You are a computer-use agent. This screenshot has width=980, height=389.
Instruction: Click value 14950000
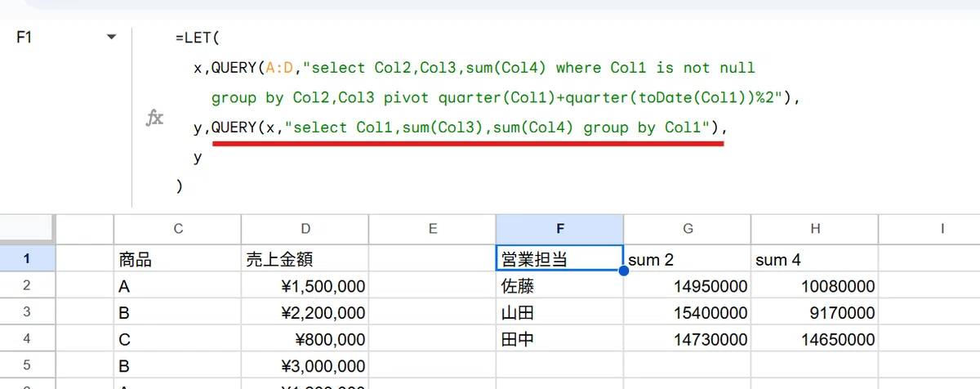pyautogui.click(x=687, y=287)
